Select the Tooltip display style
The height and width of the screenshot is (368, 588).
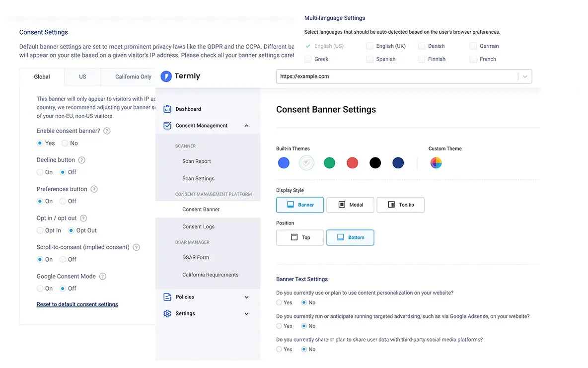(x=400, y=205)
